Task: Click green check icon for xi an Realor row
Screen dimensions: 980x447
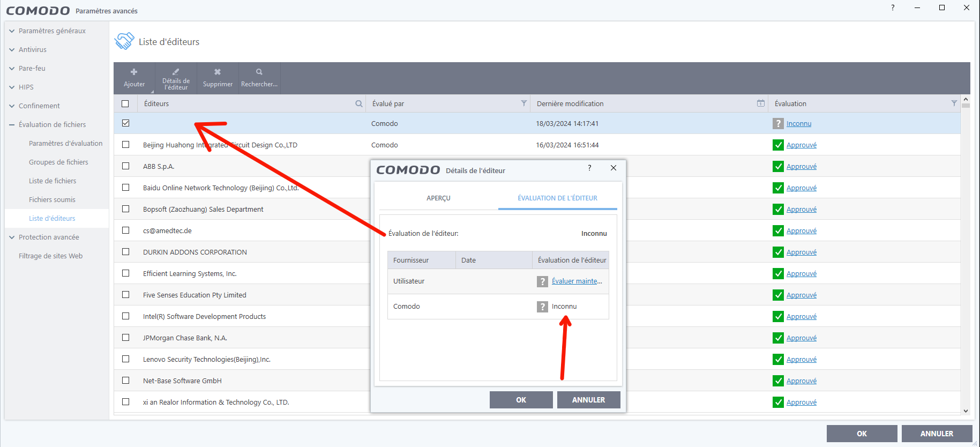Action: click(778, 403)
